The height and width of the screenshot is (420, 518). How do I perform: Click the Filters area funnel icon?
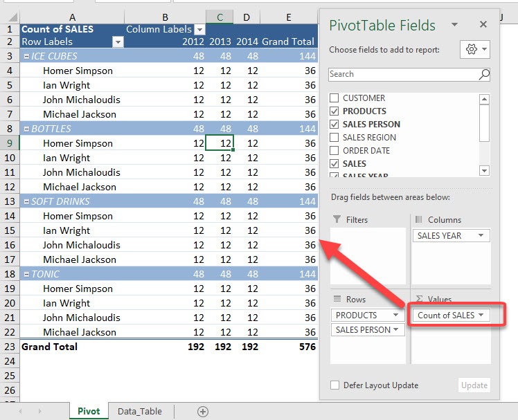(x=337, y=219)
